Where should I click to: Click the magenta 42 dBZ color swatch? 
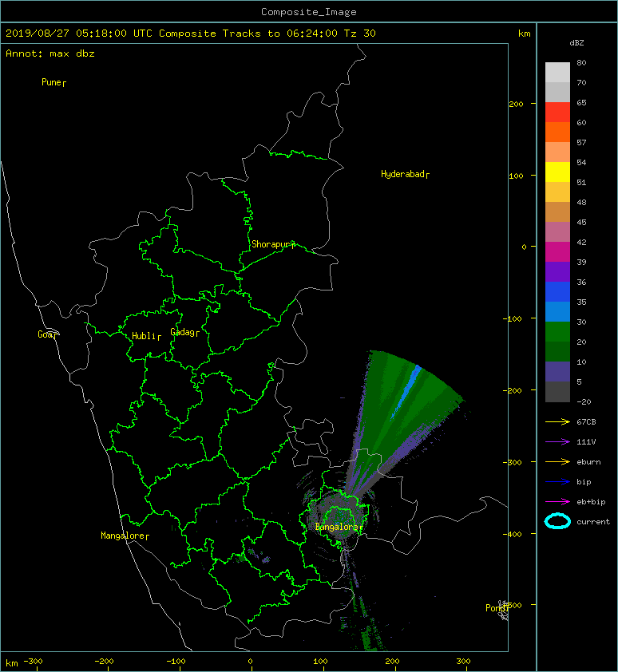click(557, 252)
